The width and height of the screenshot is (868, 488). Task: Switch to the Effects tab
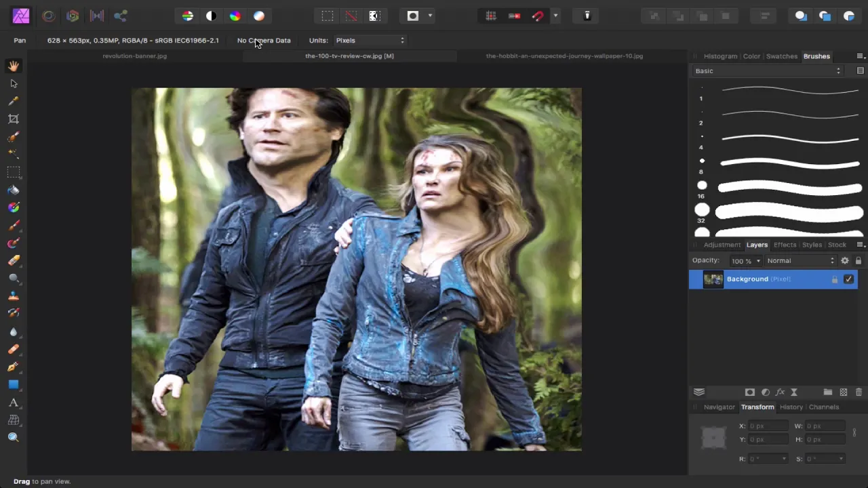click(x=785, y=245)
